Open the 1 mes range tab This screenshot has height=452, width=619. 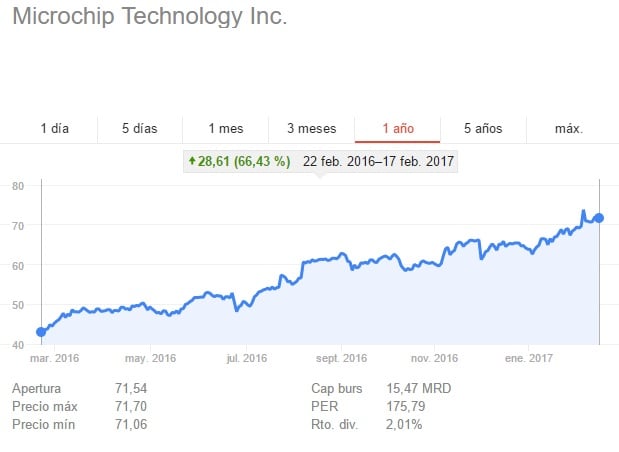click(x=226, y=128)
